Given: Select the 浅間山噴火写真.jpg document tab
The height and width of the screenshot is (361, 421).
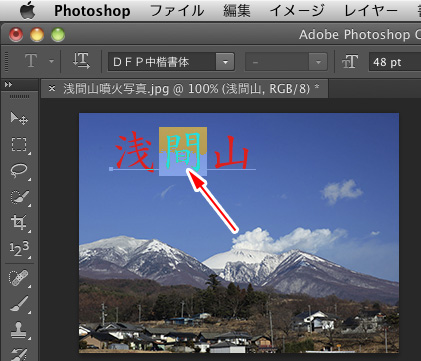Looking at the screenshot, I should [185, 89].
